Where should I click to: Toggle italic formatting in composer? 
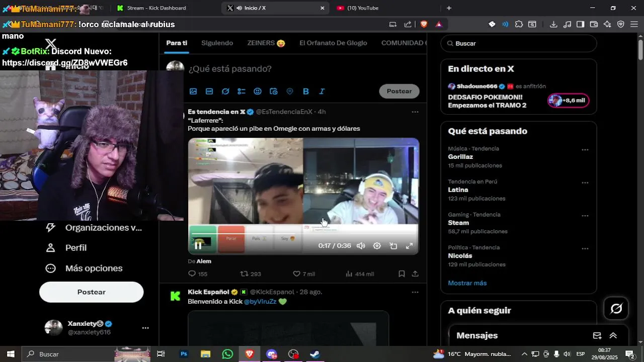[322, 92]
